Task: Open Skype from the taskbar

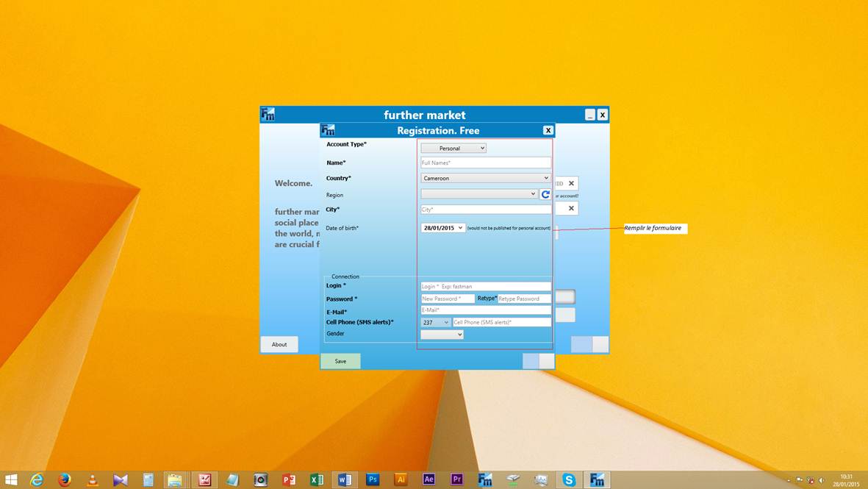Action: [569, 479]
